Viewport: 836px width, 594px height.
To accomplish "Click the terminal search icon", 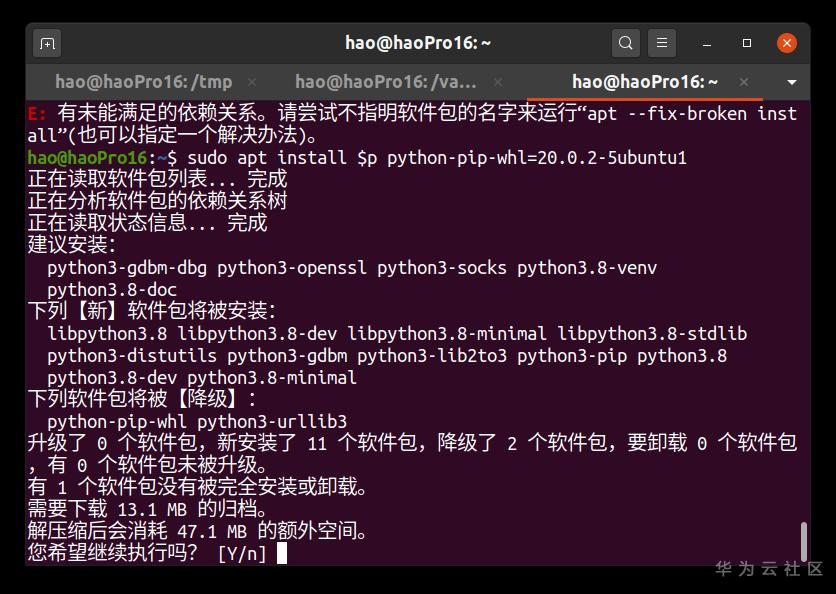I will click(626, 43).
